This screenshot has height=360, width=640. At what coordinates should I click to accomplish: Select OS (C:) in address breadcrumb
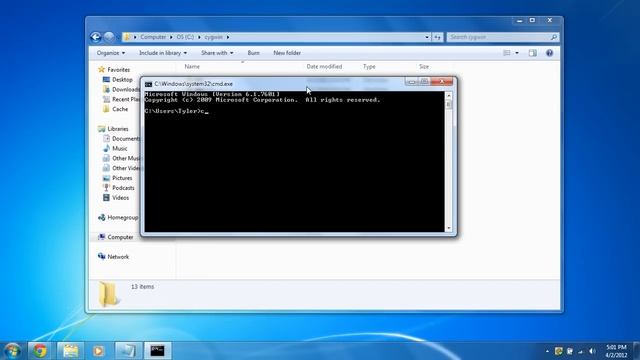click(185, 37)
